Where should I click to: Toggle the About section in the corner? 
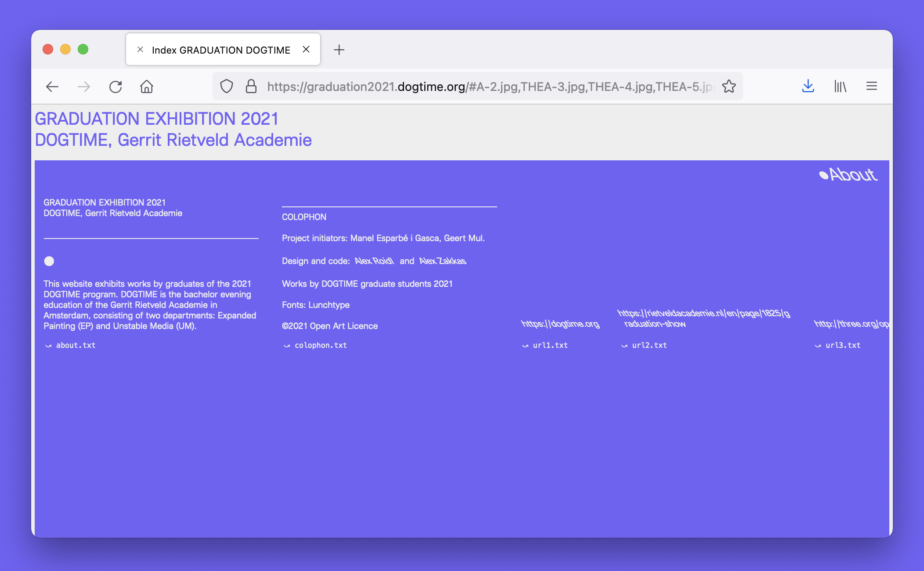(x=848, y=175)
